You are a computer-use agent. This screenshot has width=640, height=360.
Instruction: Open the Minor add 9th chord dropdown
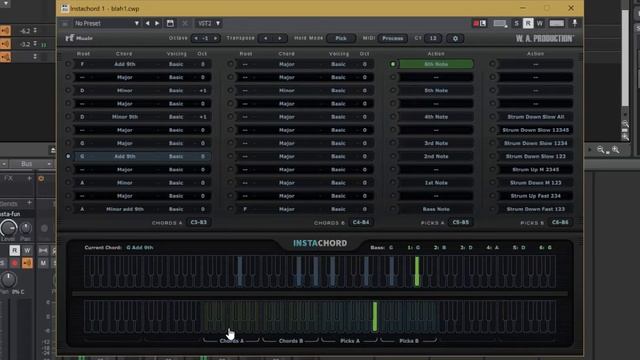[x=124, y=209]
